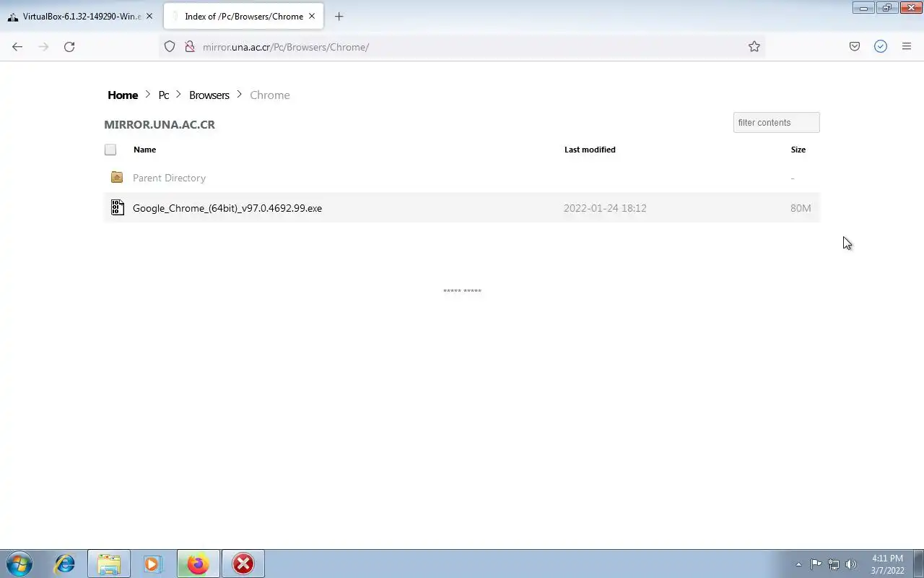The height and width of the screenshot is (578, 924).
Task: Tick the select-all checkbox in header
Action: coord(110,150)
